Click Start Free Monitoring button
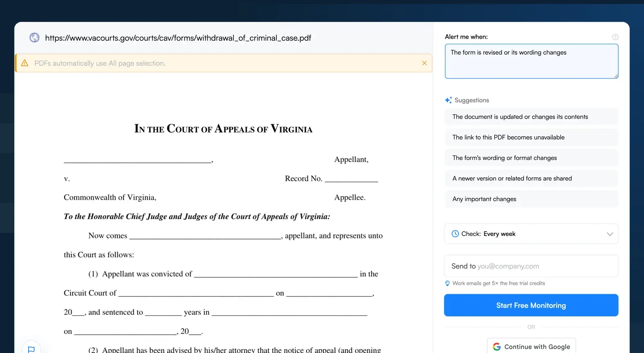Image resolution: width=644 pixels, height=353 pixels. (531, 305)
